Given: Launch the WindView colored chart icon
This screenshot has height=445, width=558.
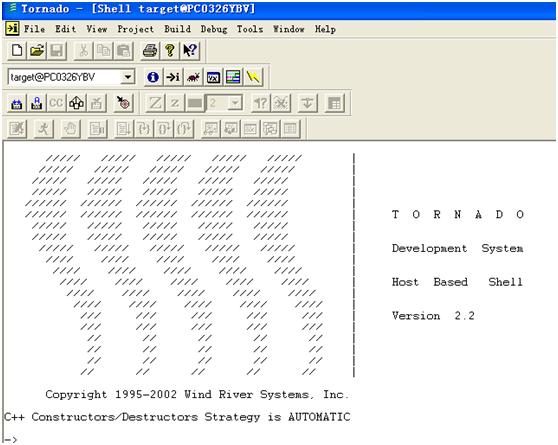Looking at the screenshot, I should pyautogui.click(x=233, y=77).
